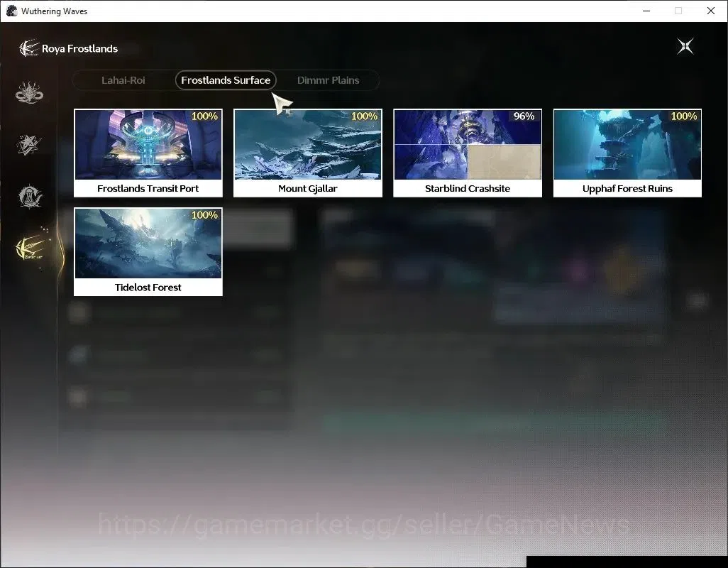Image resolution: width=728 pixels, height=568 pixels.
Task: Click the Roya Frostlands title text
Action: [80, 49]
